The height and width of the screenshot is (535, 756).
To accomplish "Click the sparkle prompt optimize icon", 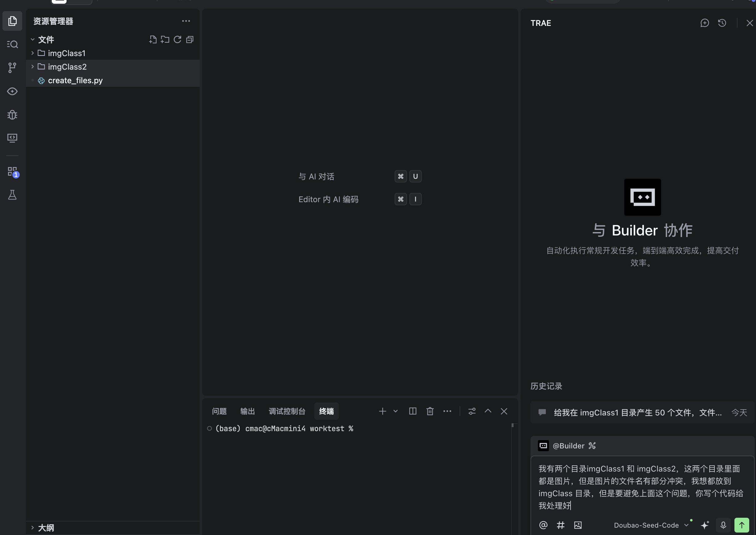I will pyautogui.click(x=705, y=525).
